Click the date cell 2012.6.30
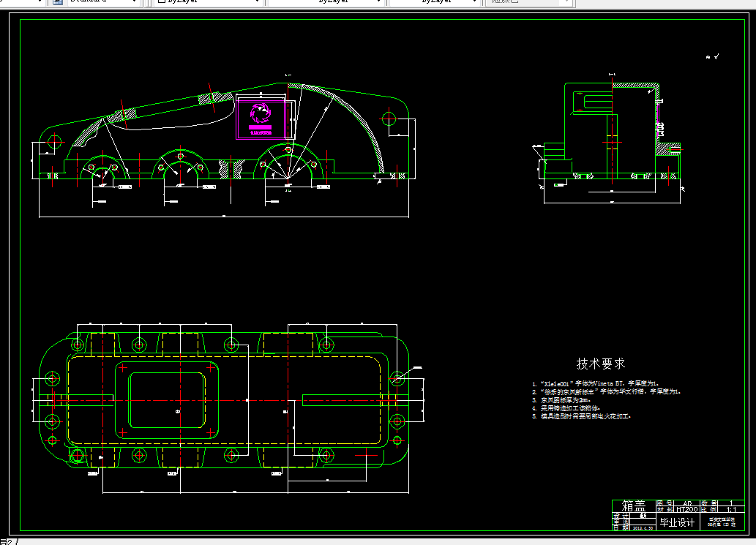Image resolution: width=756 pixels, height=545 pixels. pos(643,528)
